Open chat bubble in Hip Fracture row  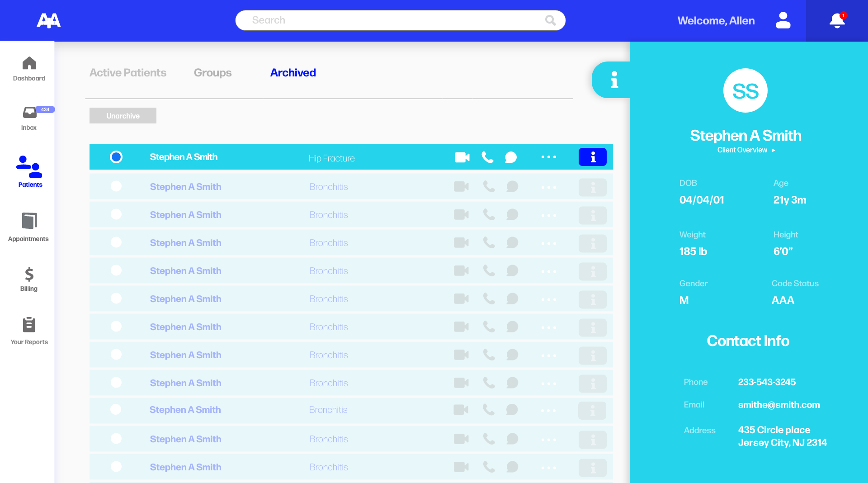click(511, 157)
